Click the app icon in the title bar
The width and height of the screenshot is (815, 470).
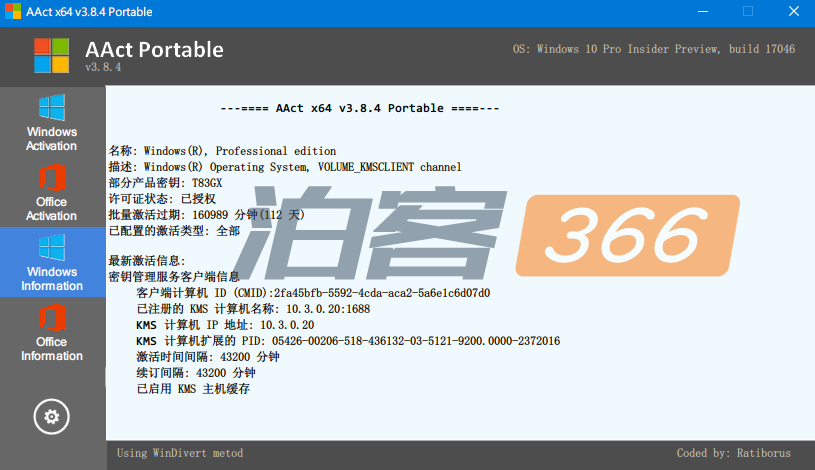[12, 11]
